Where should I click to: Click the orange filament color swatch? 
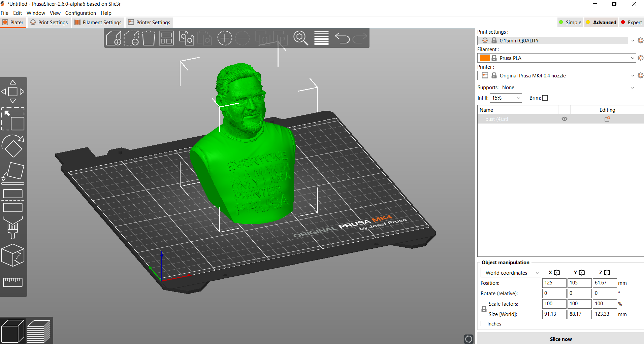coord(485,58)
